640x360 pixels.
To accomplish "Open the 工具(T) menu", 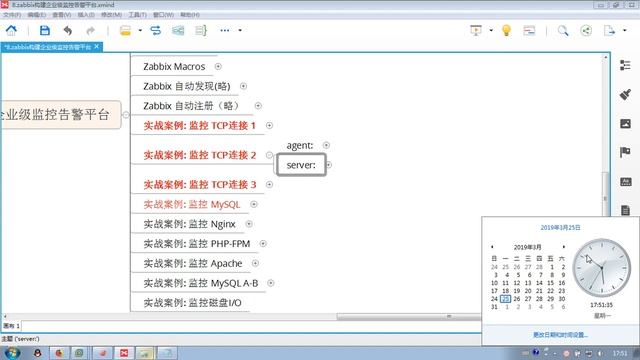I will pyautogui.click(x=138, y=15).
